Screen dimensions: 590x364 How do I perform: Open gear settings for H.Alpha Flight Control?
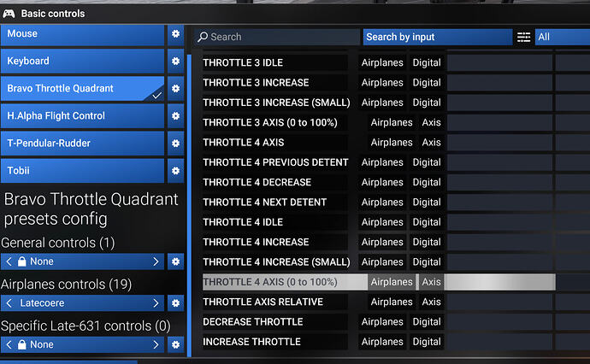point(175,116)
